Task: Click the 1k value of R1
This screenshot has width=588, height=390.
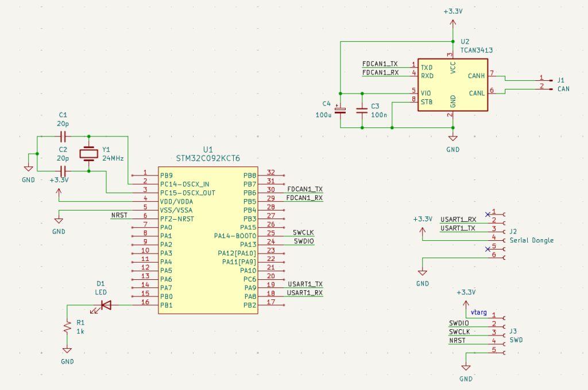Action: click(x=80, y=331)
